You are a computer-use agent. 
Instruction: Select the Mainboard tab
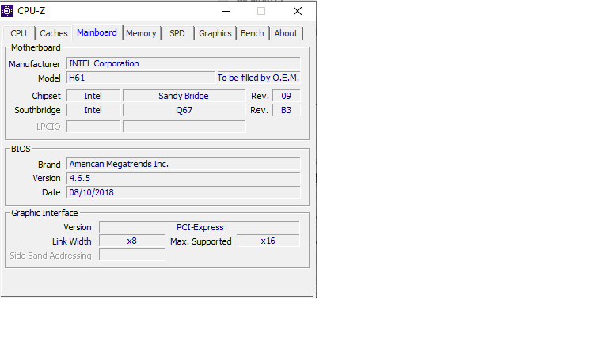(97, 32)
